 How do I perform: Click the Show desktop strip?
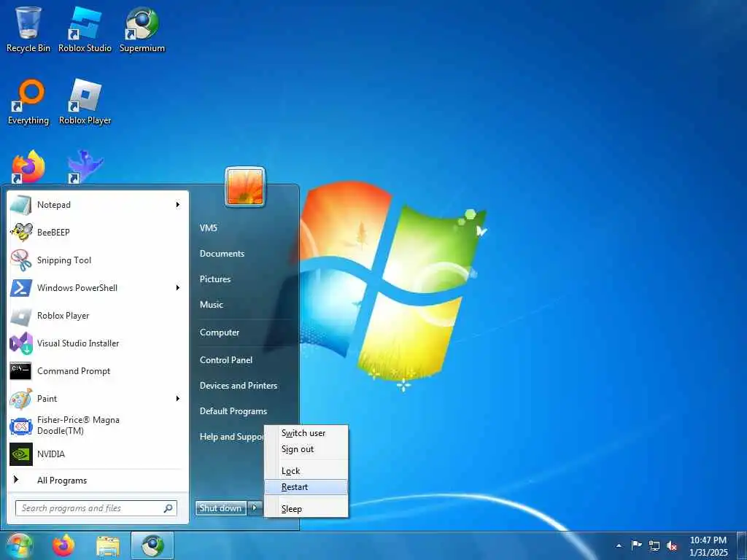[x=742, y=545]
